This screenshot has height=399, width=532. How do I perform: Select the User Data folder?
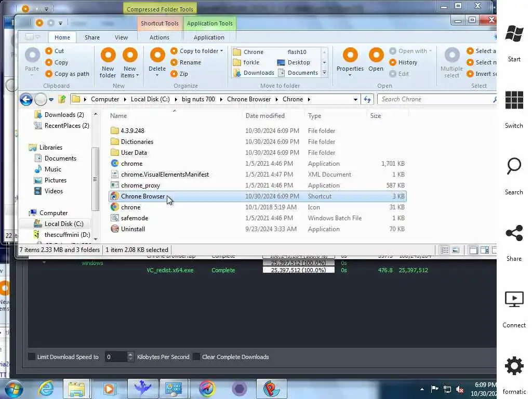[x=257, y=152]
